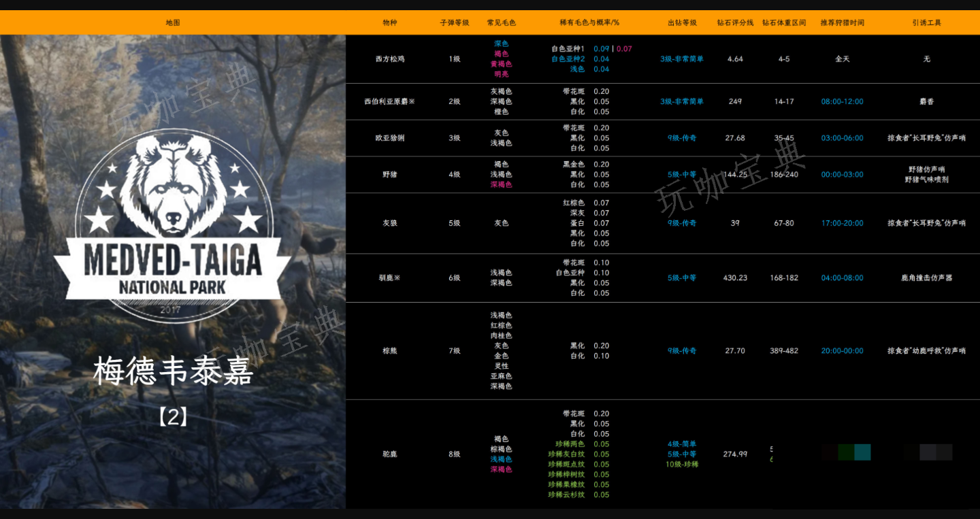Click 10级-珍稀 diamond level
980x519 pixels.
coord(682,465)
